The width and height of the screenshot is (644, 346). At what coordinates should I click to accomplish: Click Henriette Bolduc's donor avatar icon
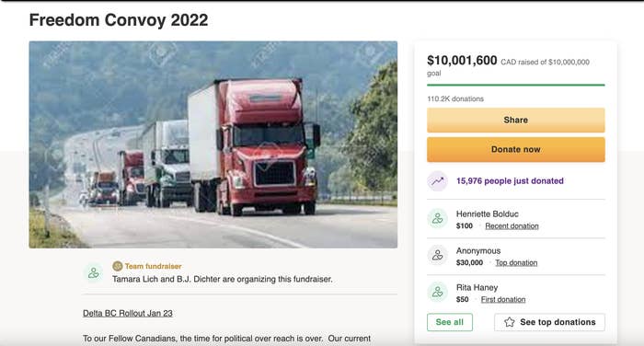tap(437, 219)
